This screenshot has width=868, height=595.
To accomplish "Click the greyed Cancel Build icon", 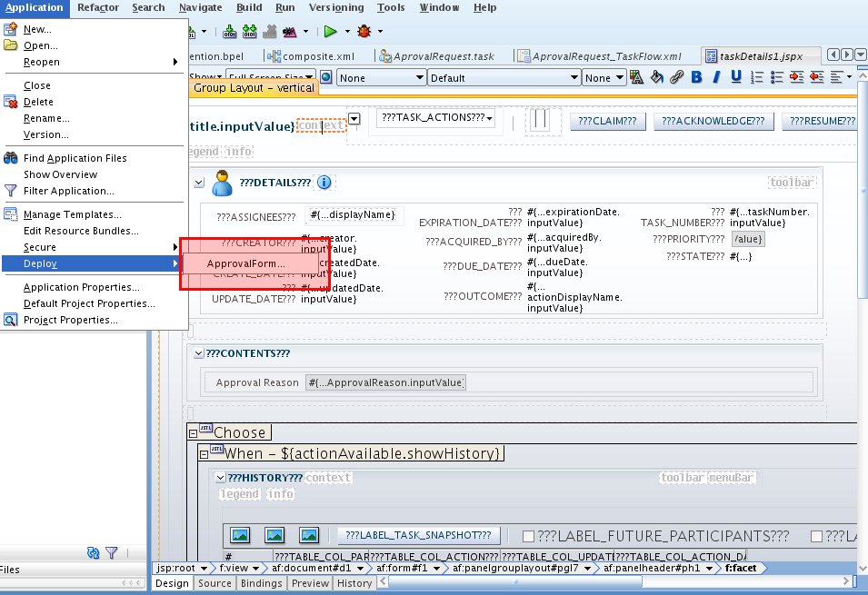I will (x=270, y=32).
